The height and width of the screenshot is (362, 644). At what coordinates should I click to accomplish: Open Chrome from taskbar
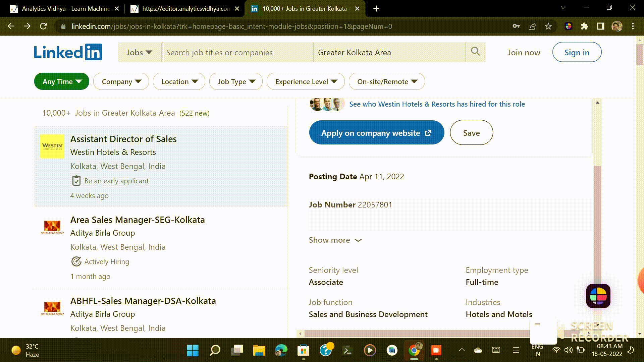coord(414,351)
